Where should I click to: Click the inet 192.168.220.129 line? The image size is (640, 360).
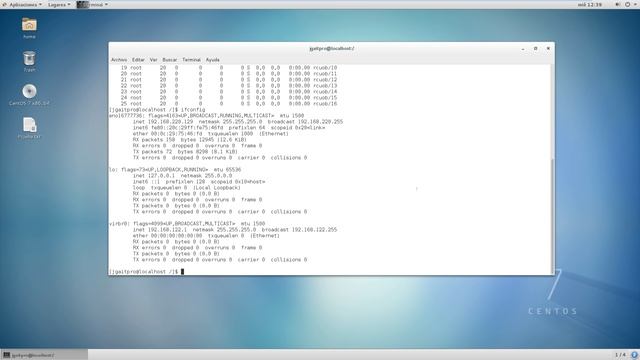(x=238, y=122)
